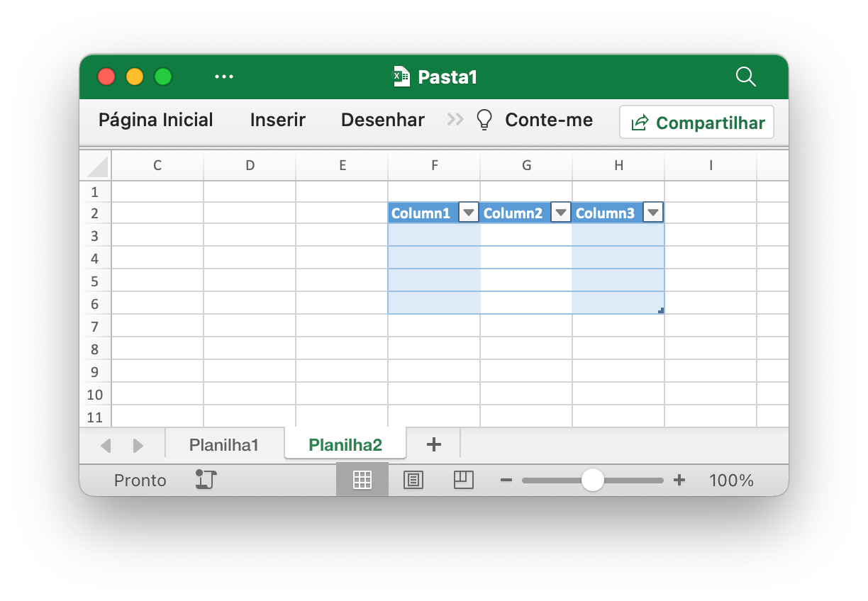Click the 100% zoom level
The width and height of the screenshot is (868, 601).
(731, 481)
